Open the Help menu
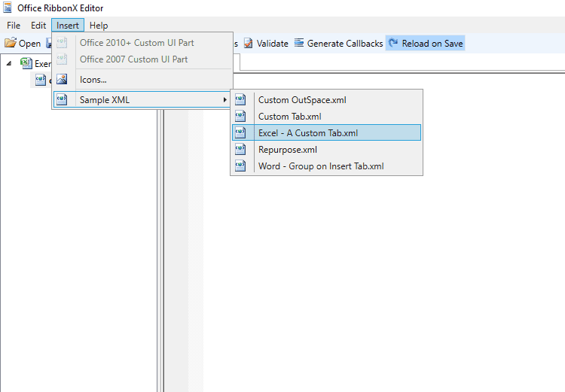Screen dimensions: 565x392 pyautogui.click(x=99, y=26)
